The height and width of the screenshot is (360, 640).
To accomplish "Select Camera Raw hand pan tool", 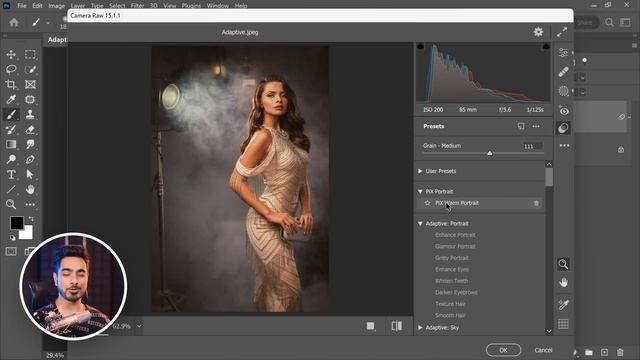I will (563, 282).
